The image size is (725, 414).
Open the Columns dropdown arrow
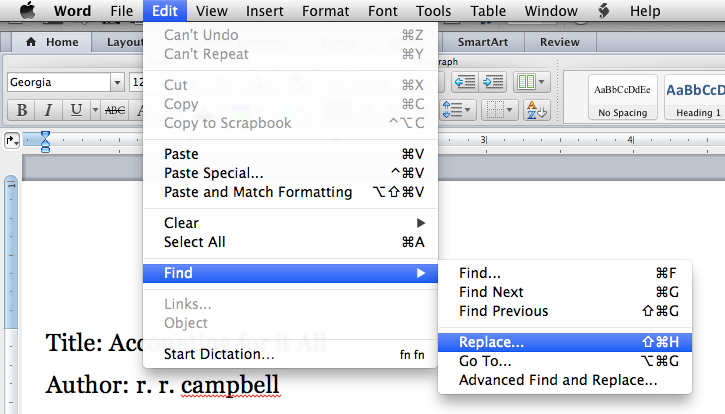542,82
